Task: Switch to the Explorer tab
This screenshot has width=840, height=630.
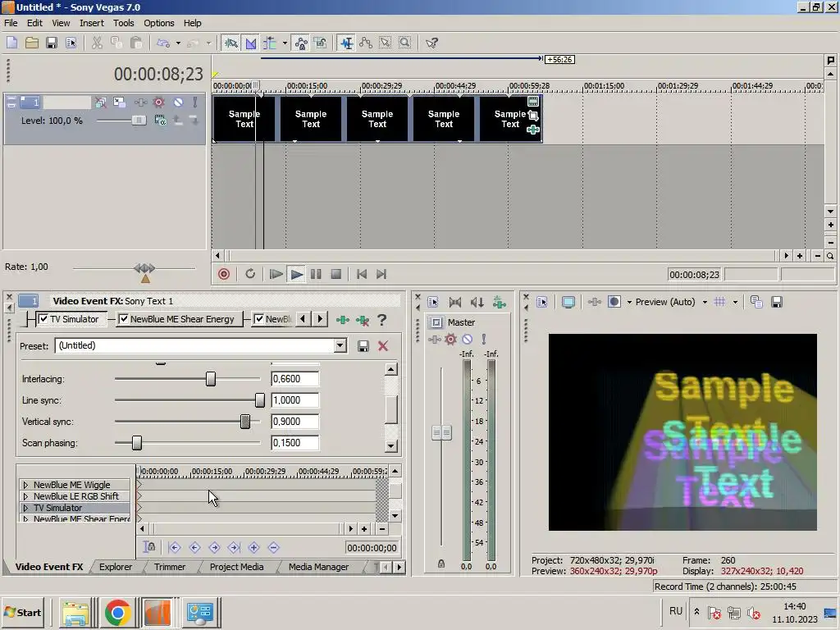Action: tap(116, 567)
